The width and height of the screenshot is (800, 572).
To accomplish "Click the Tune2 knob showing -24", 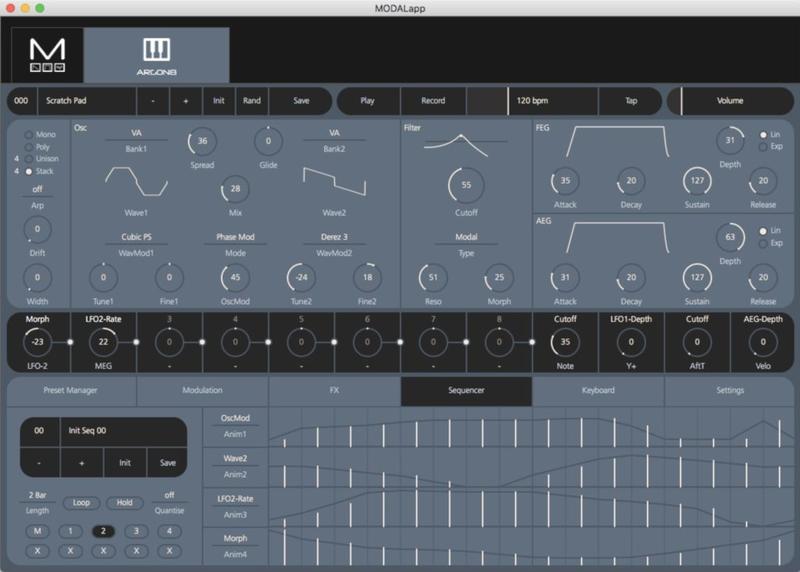I will (301, 278).
